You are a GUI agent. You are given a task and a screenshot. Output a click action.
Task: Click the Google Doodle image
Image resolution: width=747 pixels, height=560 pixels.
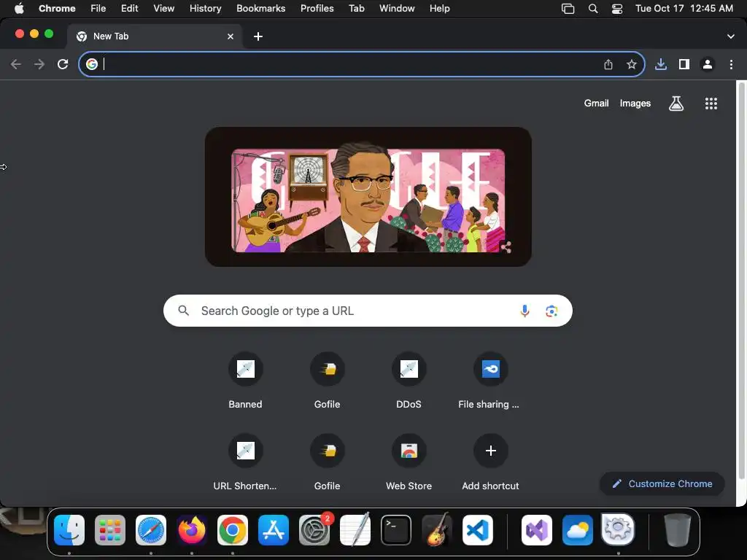(368, 197)
